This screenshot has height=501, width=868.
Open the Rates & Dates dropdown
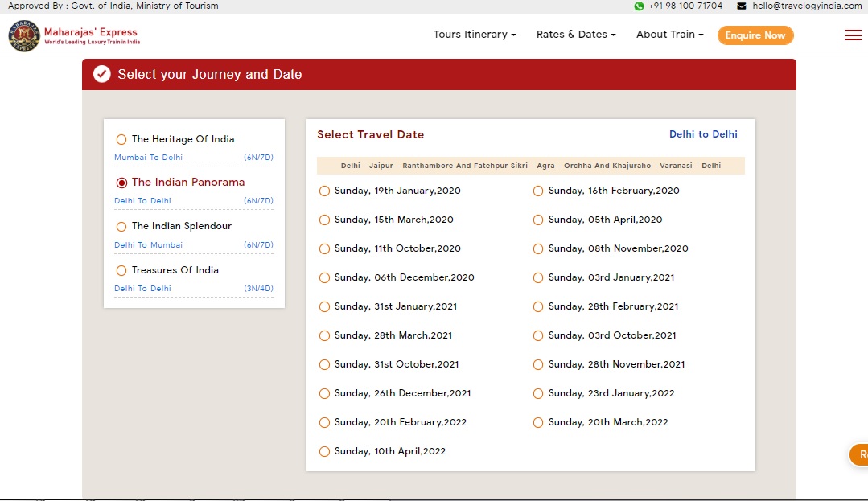pos(575,35)
